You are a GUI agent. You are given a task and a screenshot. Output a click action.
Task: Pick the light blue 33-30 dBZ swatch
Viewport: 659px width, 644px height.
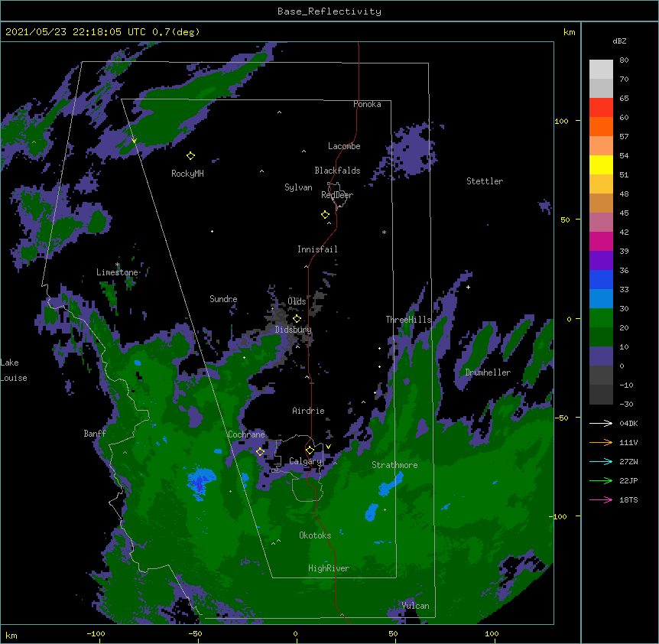[x=601, y=299]
